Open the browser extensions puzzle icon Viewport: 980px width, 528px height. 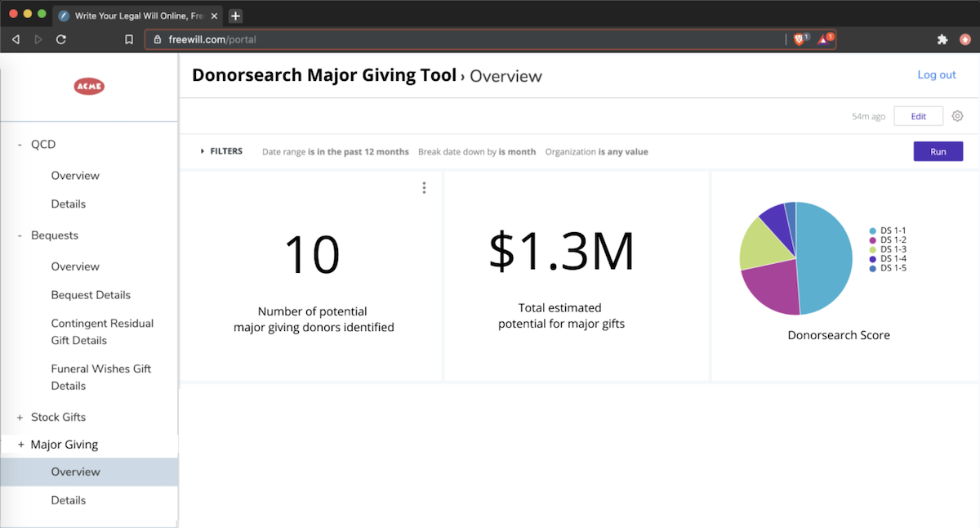(942, 39)
